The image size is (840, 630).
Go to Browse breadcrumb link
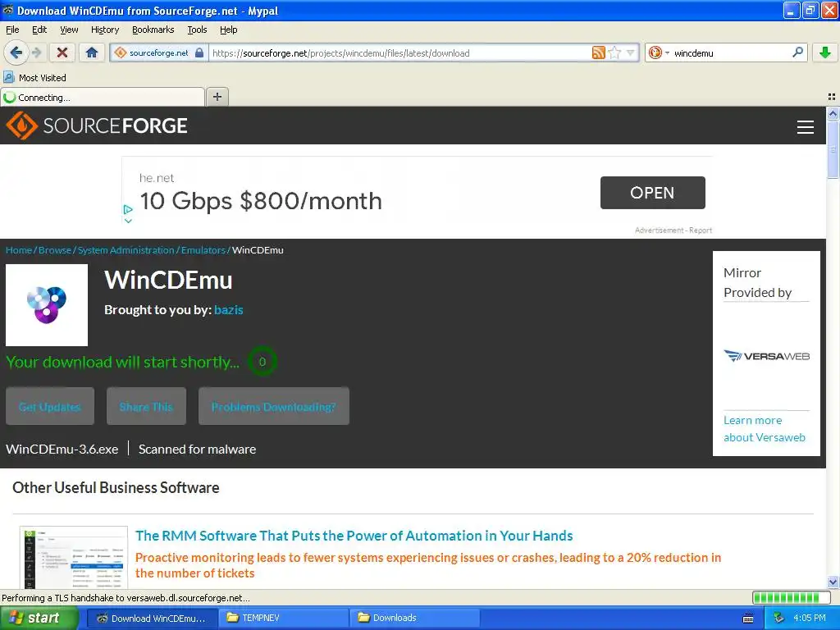point(55,250)
